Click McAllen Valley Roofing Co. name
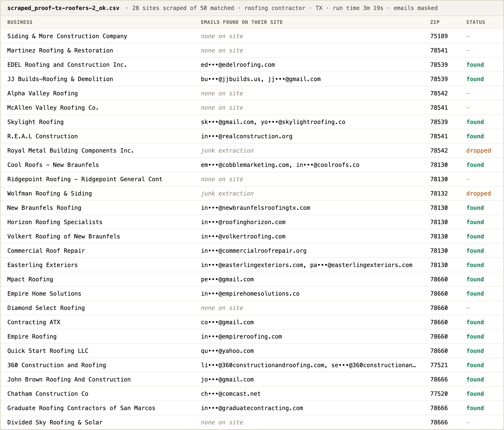 pos(53,108)
